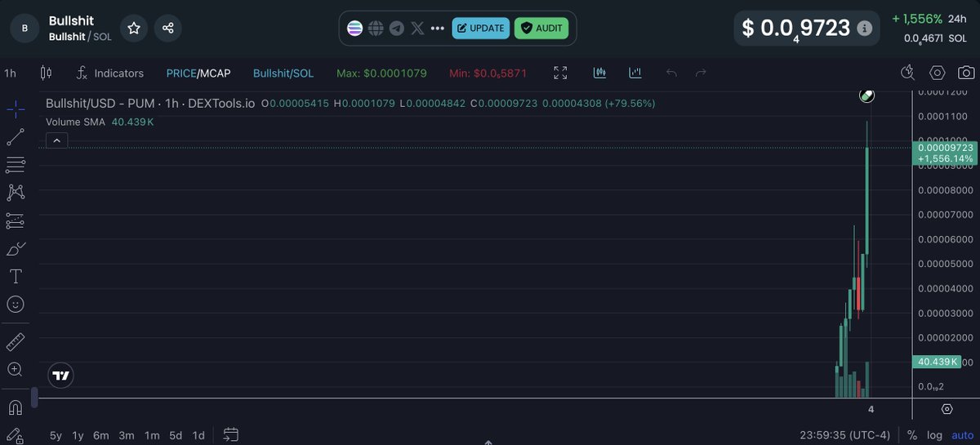
Task: Set chart range to 1d
Action: [198, 435]
